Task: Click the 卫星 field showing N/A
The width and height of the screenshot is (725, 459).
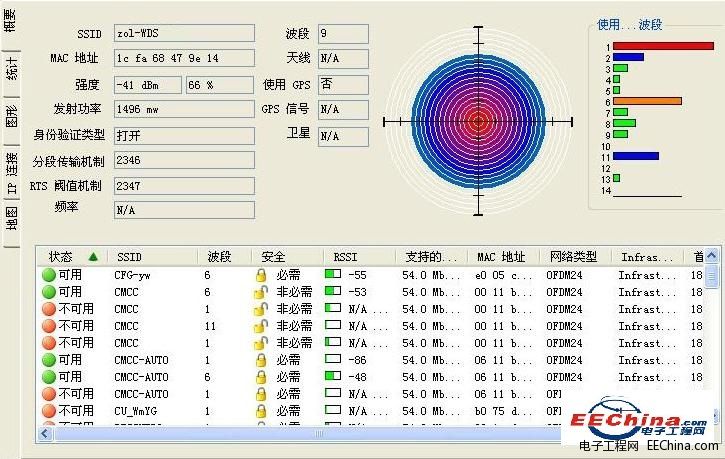Action: pos(344,137)
